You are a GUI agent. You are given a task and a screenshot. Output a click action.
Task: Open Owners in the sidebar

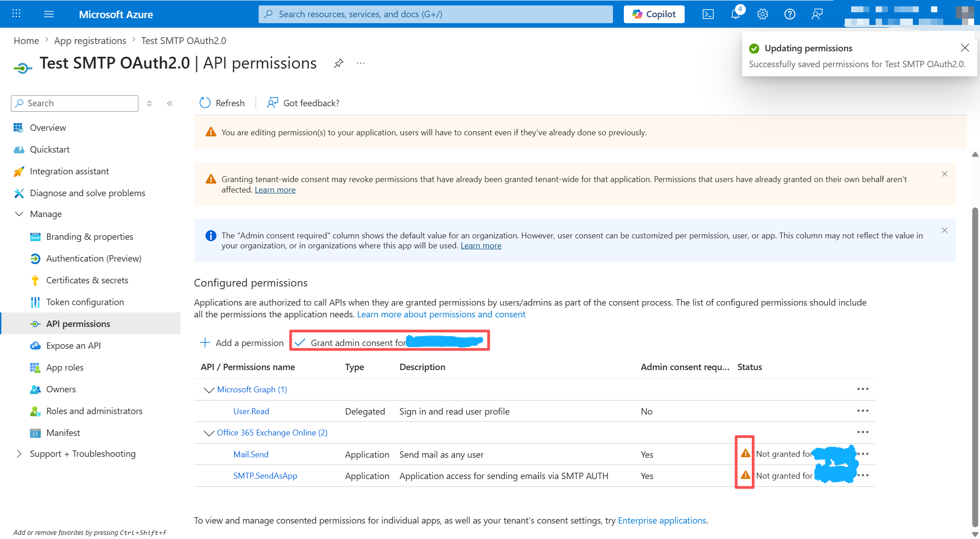(x=61, y=389)
